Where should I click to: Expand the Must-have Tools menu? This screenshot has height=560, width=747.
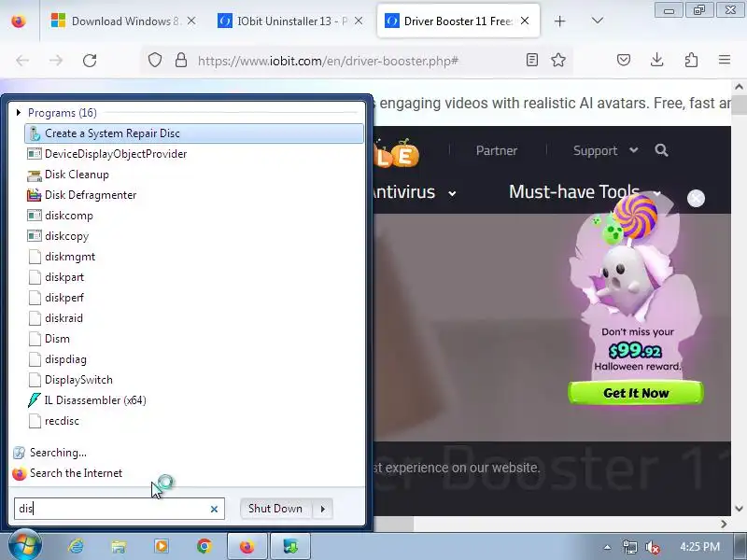pos(585,192)
